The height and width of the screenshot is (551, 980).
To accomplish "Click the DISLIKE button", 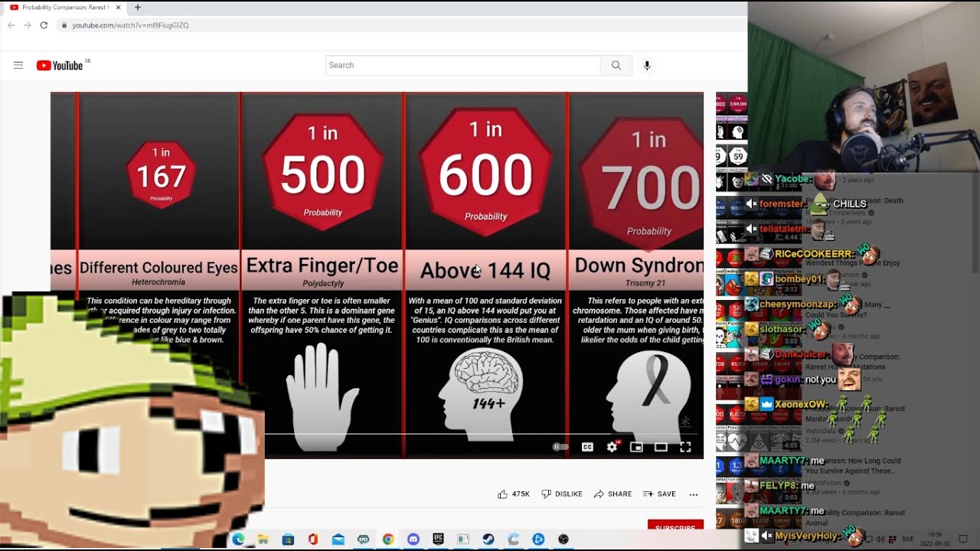I will pyautogui.click(x=562, y=494).
